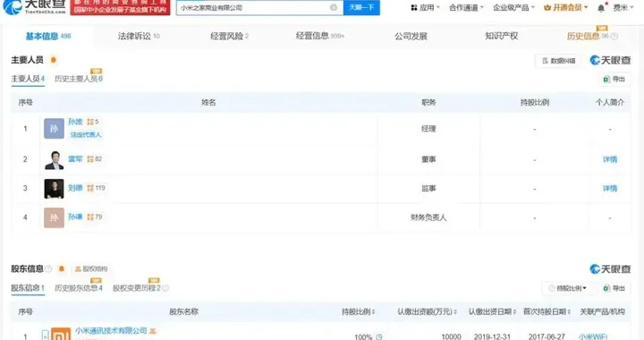Image resolution: width=644 pixels, height=340 pixels.
Task: Open 详情 for the 刘德 row
Action: (x=610, y=189)
